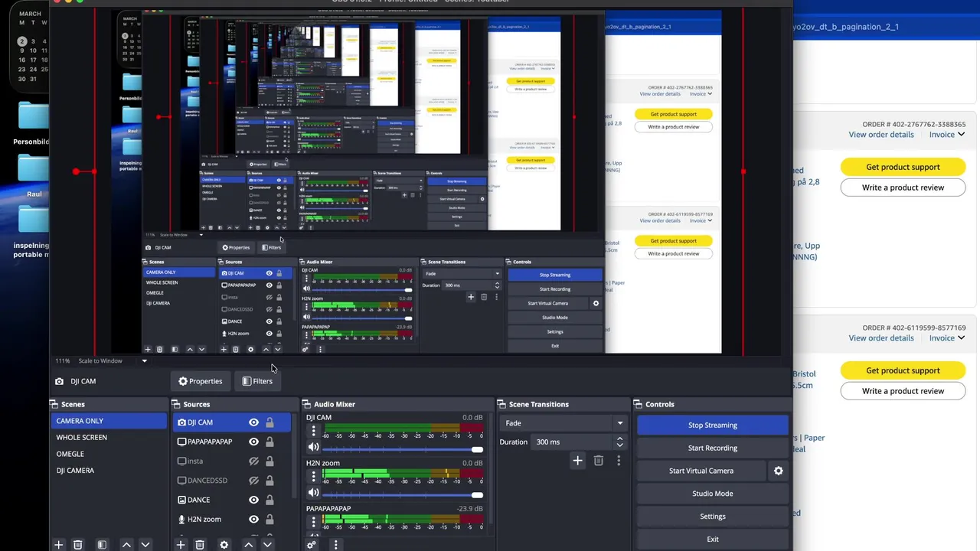Move scene down in the main Scenes dock toolbar
Image resolution: width=980 pixels, height=551 pixels.
tap(145, 545)
